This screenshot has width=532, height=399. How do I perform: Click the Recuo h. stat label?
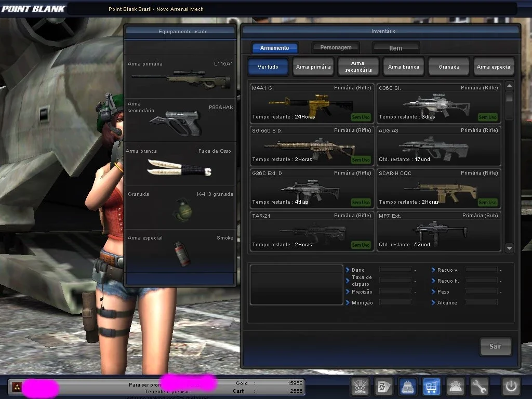coord(448,281)
